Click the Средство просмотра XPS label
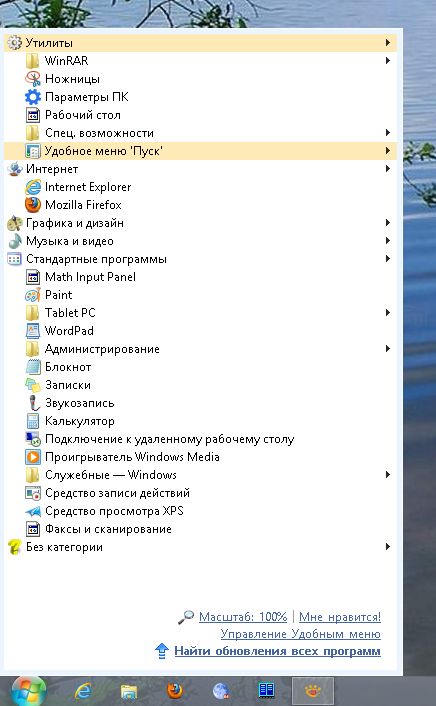The width and height of the screenshot is (436, 706). (114, 511)
